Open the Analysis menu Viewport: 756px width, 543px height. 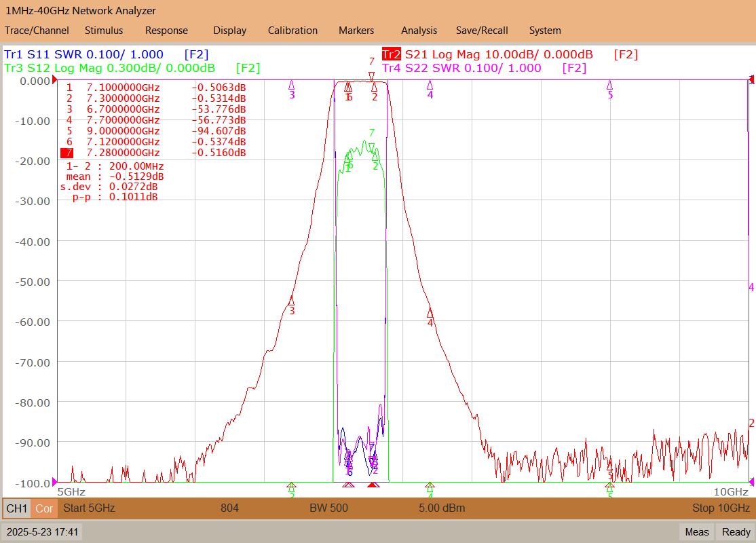[419, 31]
